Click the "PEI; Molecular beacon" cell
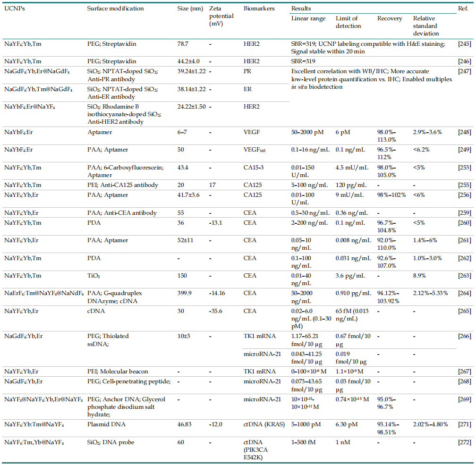 (118, 372)
